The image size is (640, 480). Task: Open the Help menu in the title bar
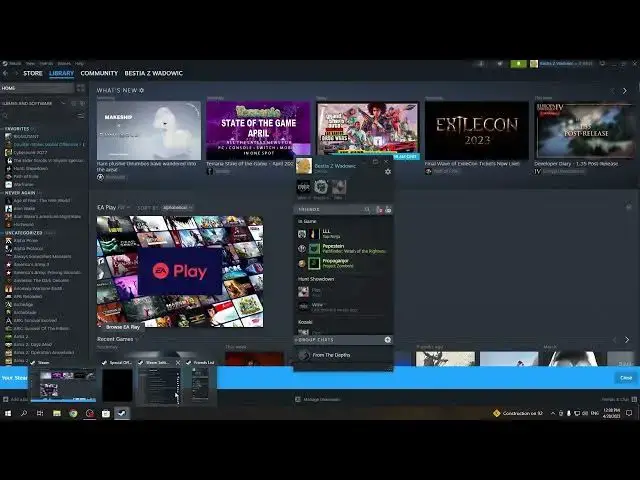(79, 63)
